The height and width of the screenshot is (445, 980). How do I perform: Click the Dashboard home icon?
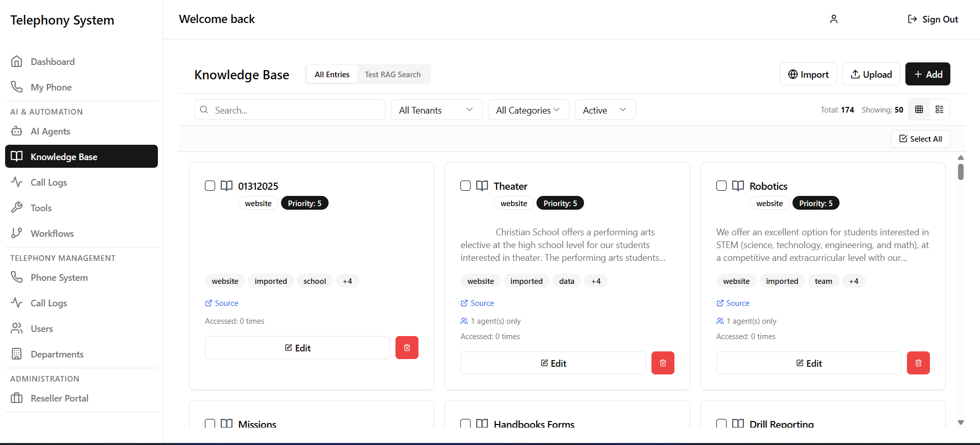pyautogui.click(x=17, y=61)
